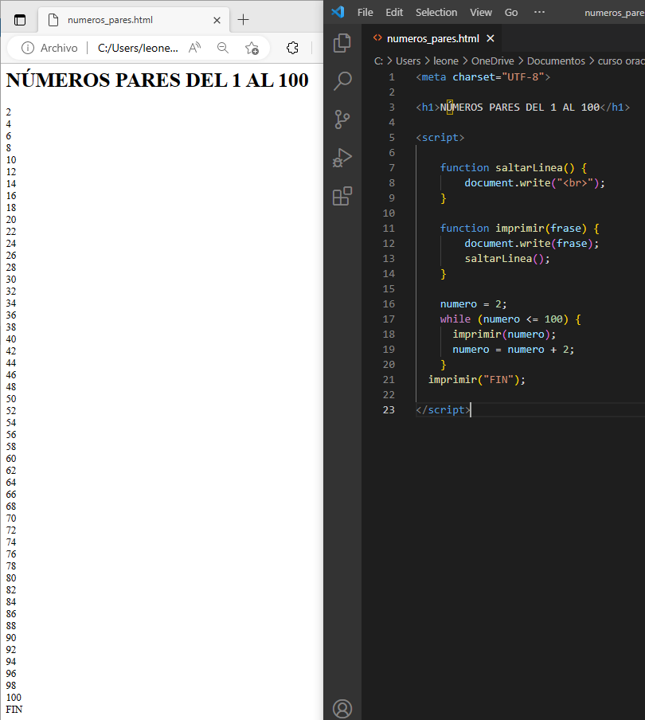Click the leone breadcrumb segment
The image size is (645, 720).
tap(446, 61)
